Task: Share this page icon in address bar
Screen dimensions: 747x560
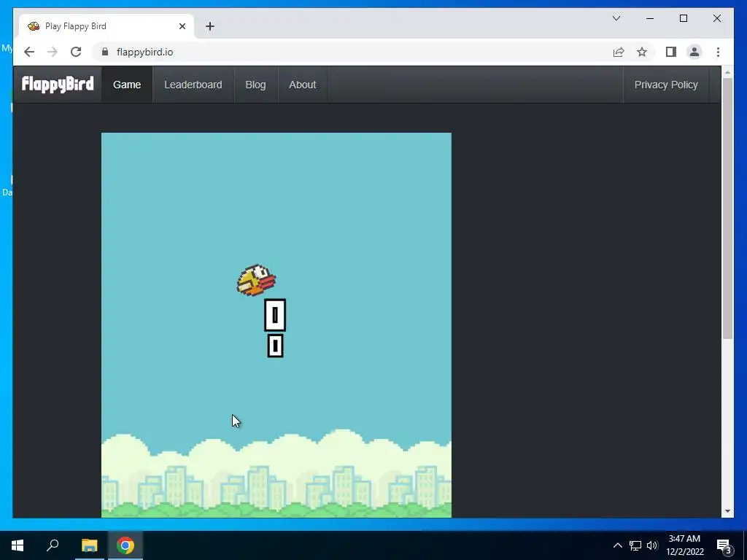Action: point(619,52)
